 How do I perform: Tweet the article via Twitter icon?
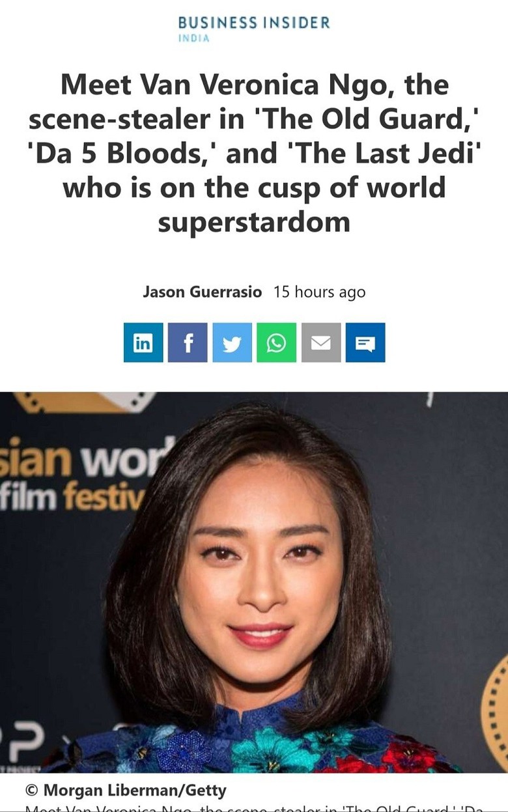click(x=232, y=343)
